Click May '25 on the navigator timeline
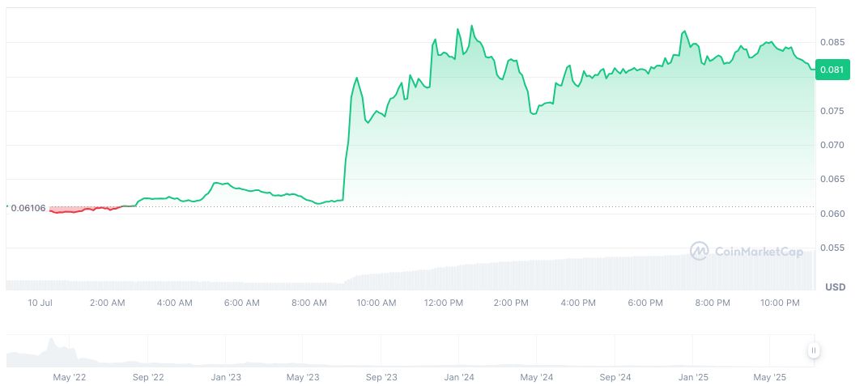Viewport: 868px width, 386px height. (x=770, y=377)
